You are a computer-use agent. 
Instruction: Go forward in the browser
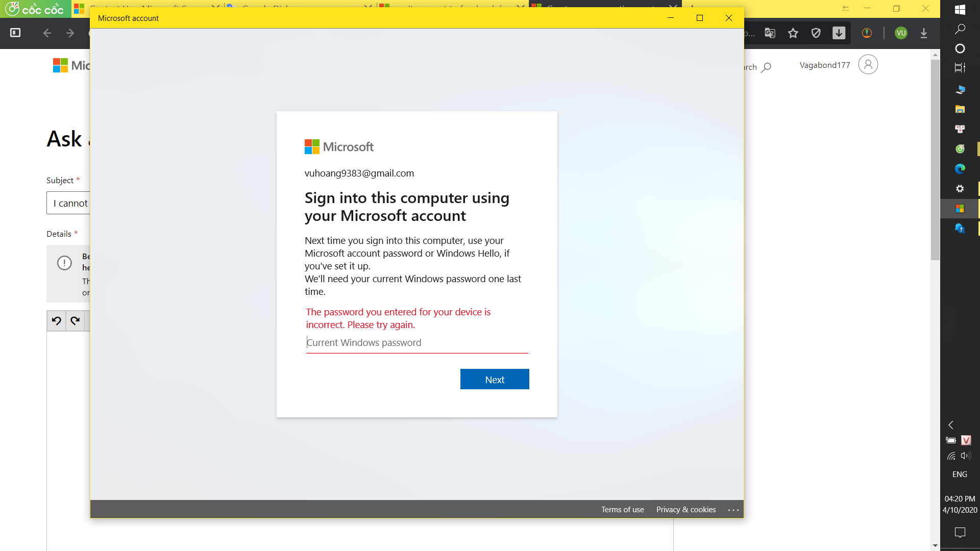coord(70,33)
